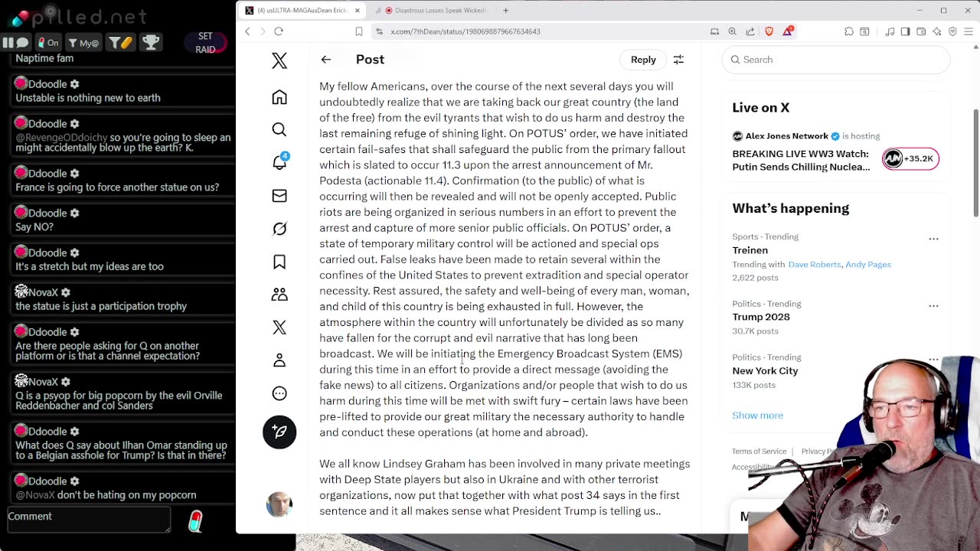The height and width of the screenshot is (551, 980).
Task: Open the trophy leaderboard button
Action: point(151,43)
